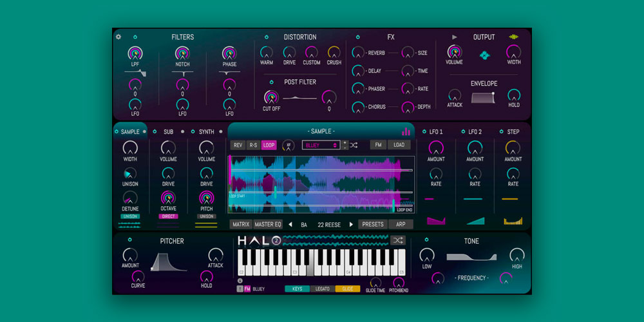Open the settings gear icon
This screenshot has width=644, height=322.
point(118,37)
